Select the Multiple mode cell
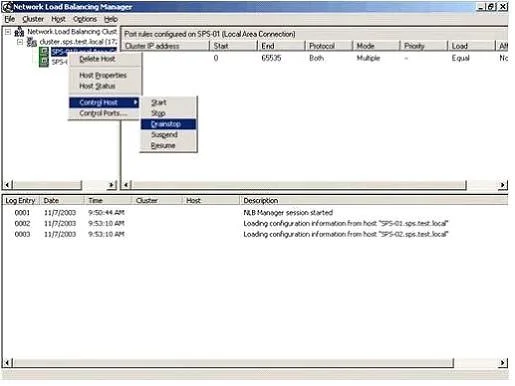 pos(368,58)
